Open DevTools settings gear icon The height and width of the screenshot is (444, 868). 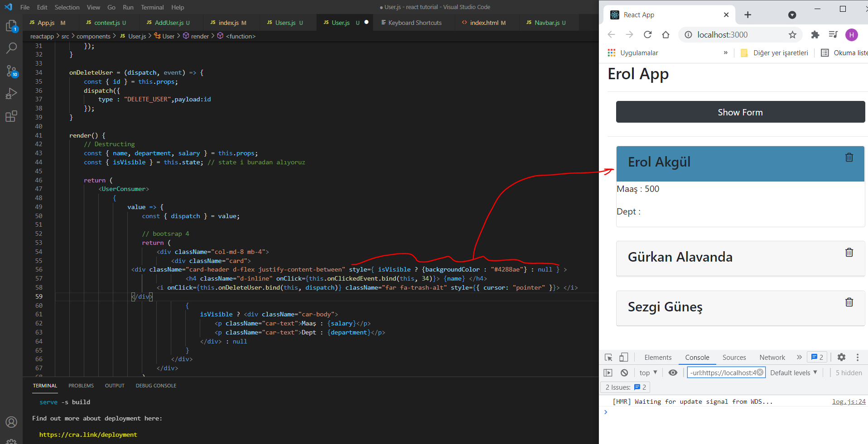click(841, 357)
